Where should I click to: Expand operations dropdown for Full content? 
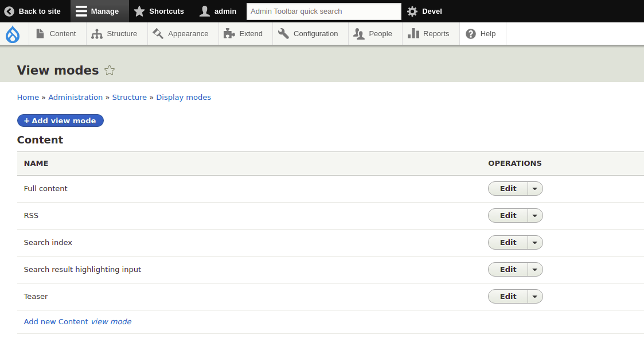pos(534,189)
